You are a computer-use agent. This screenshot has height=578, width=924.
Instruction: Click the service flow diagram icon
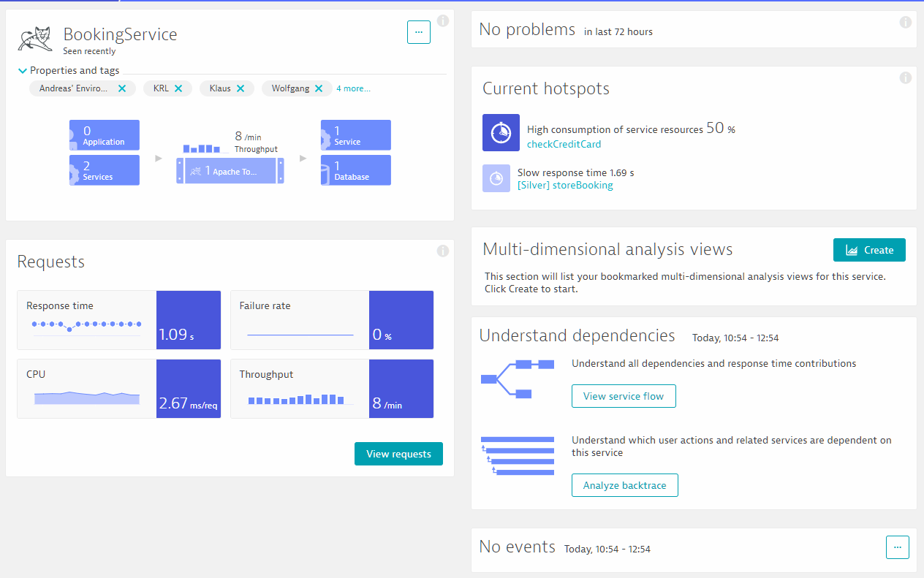(518, 379)
